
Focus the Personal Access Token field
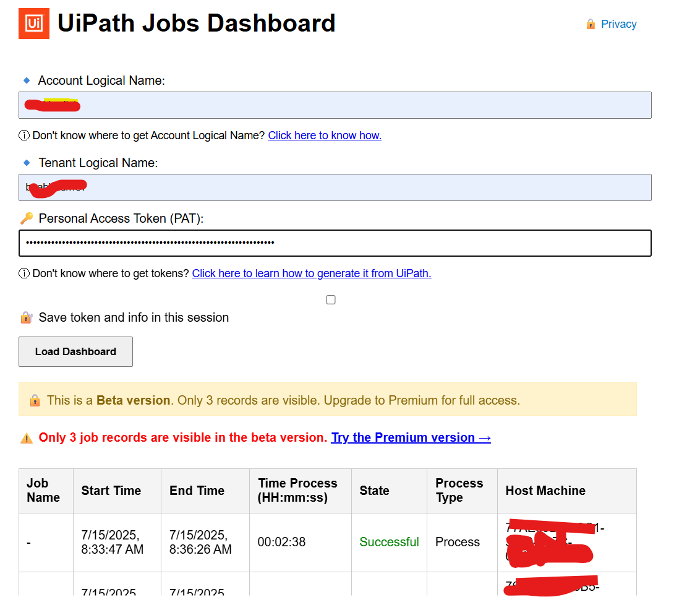[335, 243]
